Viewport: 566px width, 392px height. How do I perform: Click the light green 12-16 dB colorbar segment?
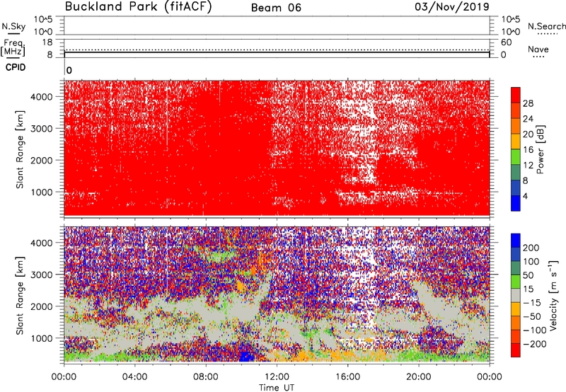[x=516, y=157]
